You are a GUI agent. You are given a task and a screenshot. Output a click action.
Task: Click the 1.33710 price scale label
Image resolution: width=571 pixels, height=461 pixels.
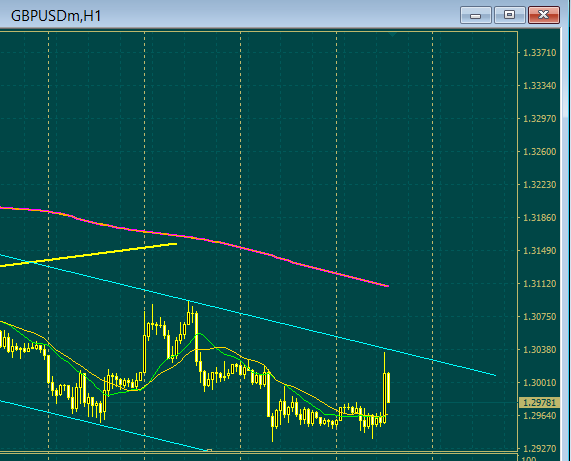pos(540,53)
